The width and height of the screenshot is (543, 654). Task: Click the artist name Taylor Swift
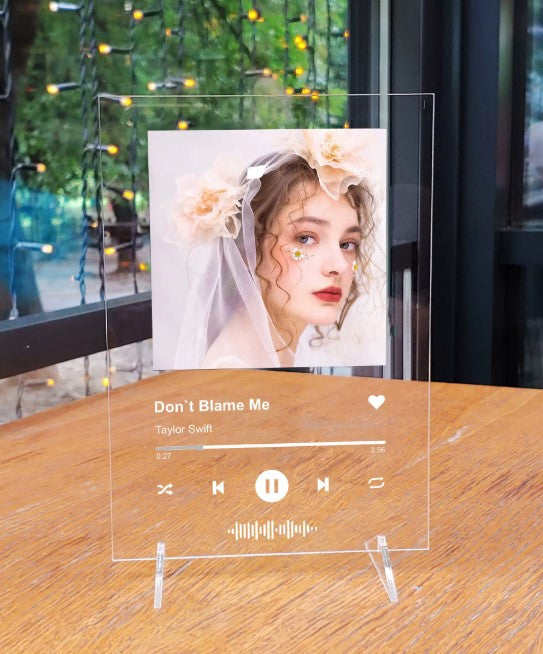pyautogui.click(x=184, y=429)
